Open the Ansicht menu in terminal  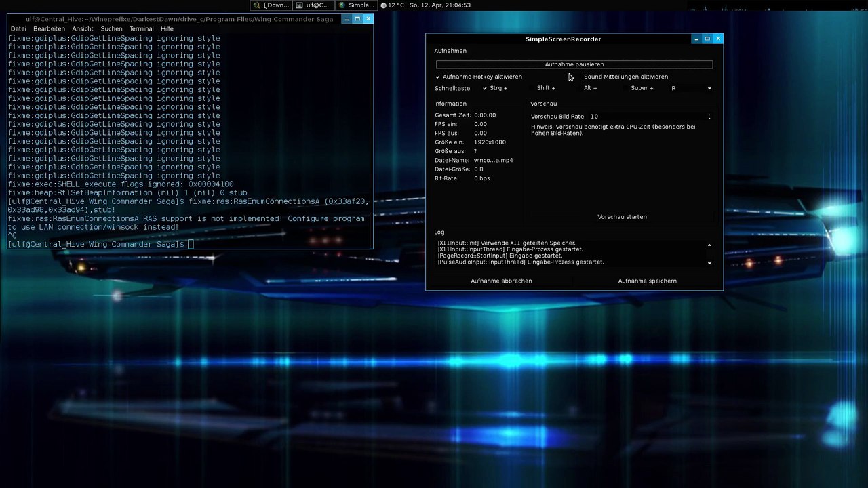[83, 28]
